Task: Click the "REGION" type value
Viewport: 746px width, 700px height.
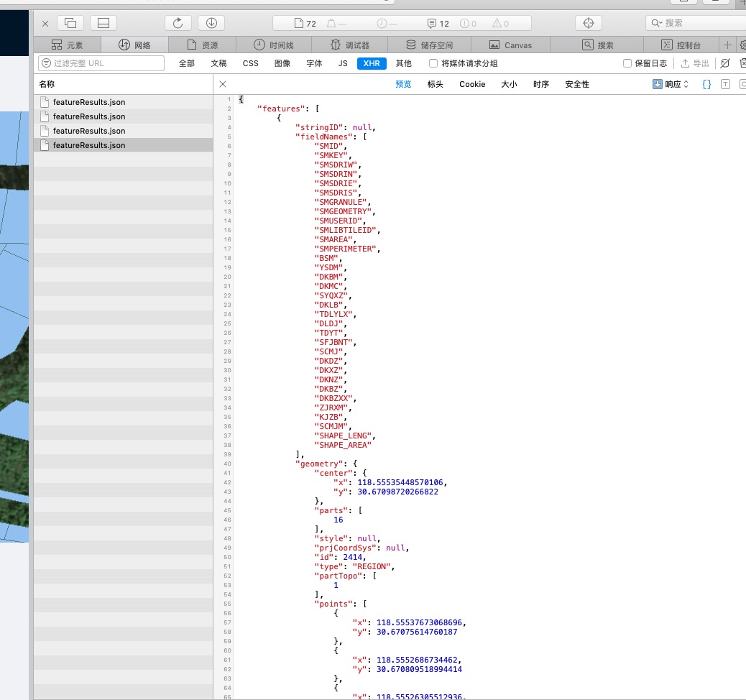Action: (x=372, y=566)
